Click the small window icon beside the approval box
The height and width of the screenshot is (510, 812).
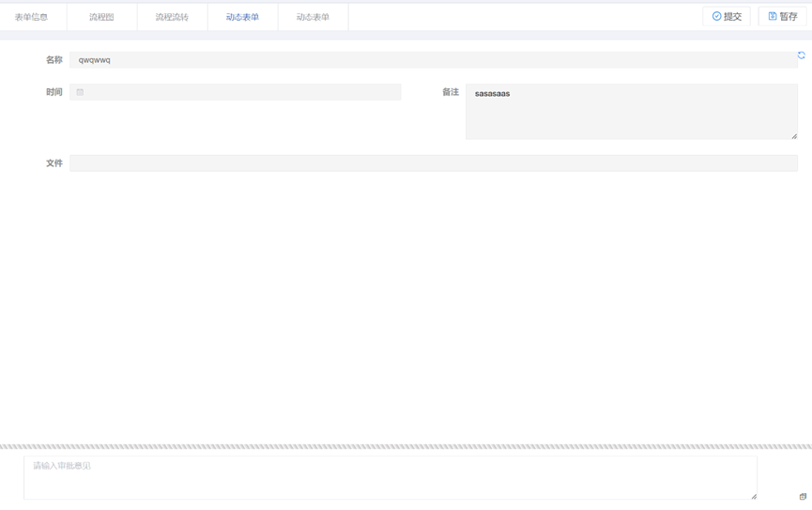click(x=803, y=497)
